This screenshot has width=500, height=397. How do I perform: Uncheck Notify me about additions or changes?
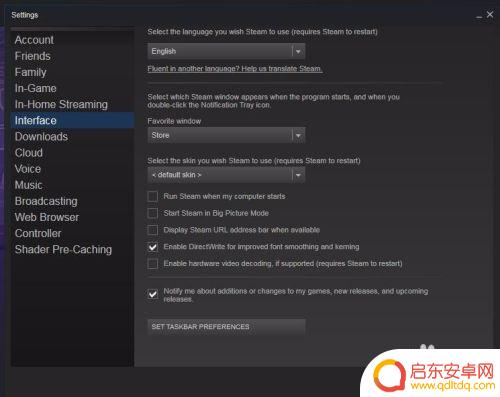[153, 294]
